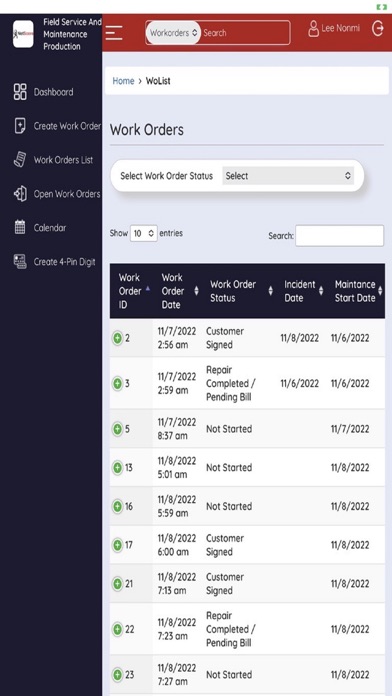The height and width of the screenshot is (696, 392).
Task: Open the Show entries count dropdown
Action: click(x=143, y=233)
